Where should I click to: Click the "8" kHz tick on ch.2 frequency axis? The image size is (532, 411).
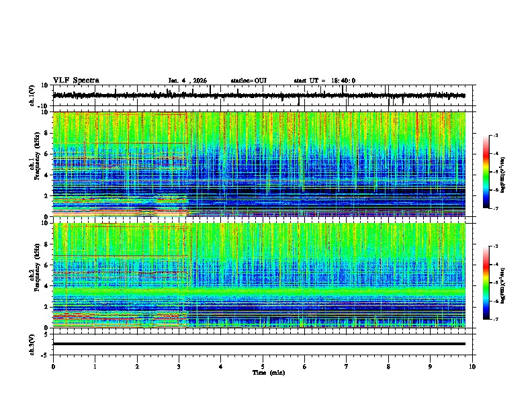tap(48, 244)
